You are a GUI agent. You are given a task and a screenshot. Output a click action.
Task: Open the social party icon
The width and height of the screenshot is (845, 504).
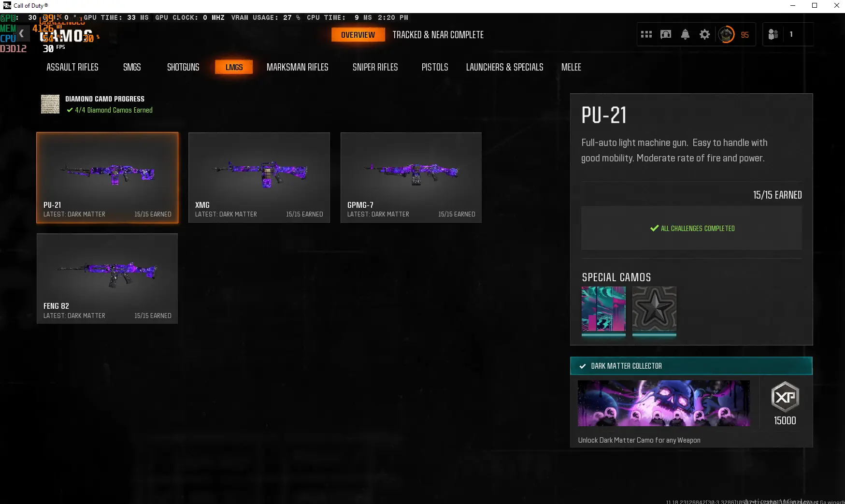(x=773, y=34)
